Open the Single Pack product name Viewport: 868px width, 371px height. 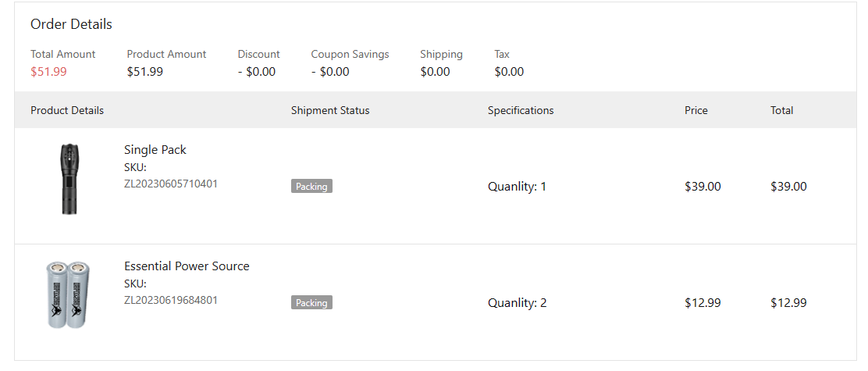[155, 150]
